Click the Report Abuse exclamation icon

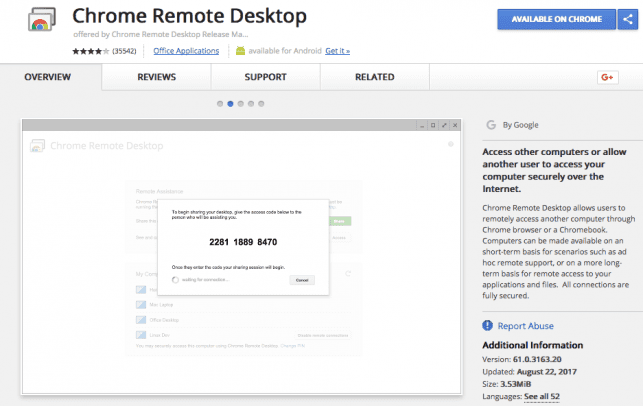pyautogui.click(x=487, y=326)
